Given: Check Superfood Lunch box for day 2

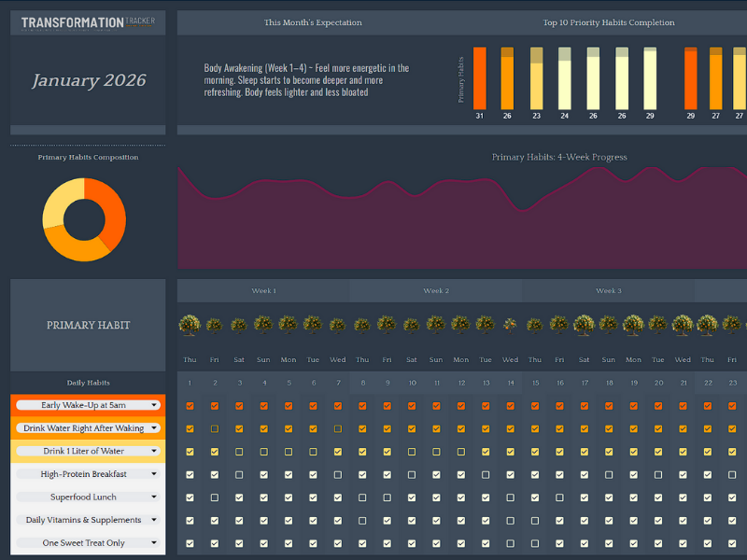Looking at the screenshot, I should click(x=215, y=497).
